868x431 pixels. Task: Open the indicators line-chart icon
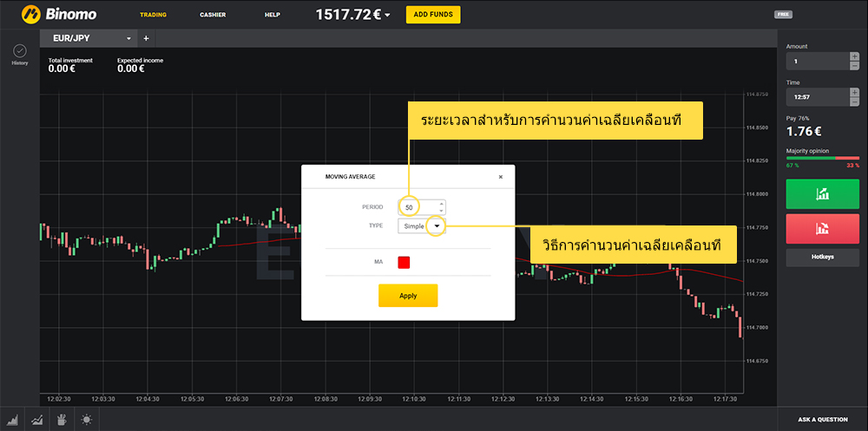(38, 420)
